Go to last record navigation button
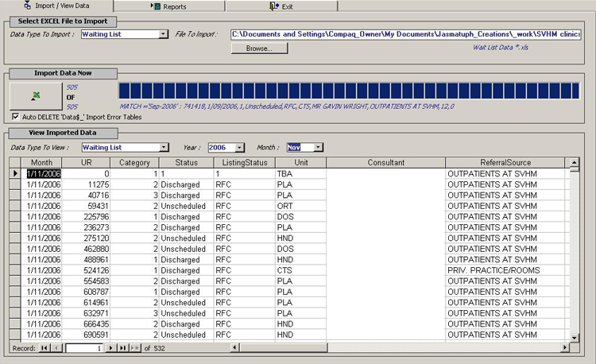 click(x=122, y=348)
